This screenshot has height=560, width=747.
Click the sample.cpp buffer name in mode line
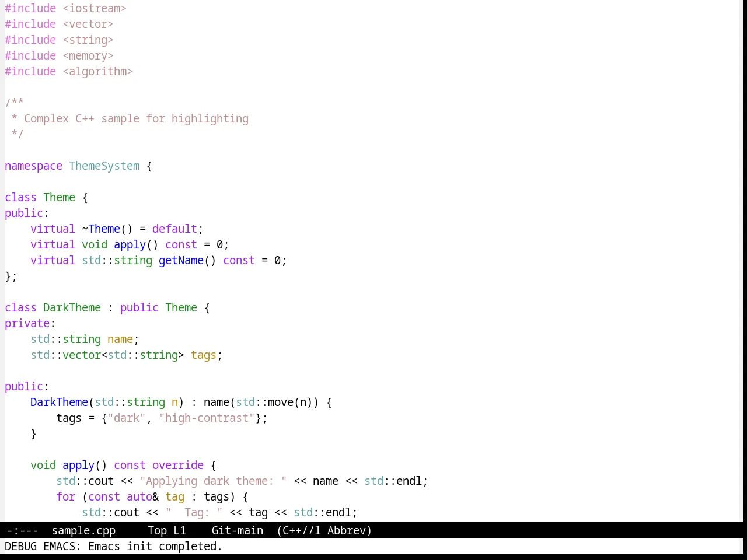83,530
